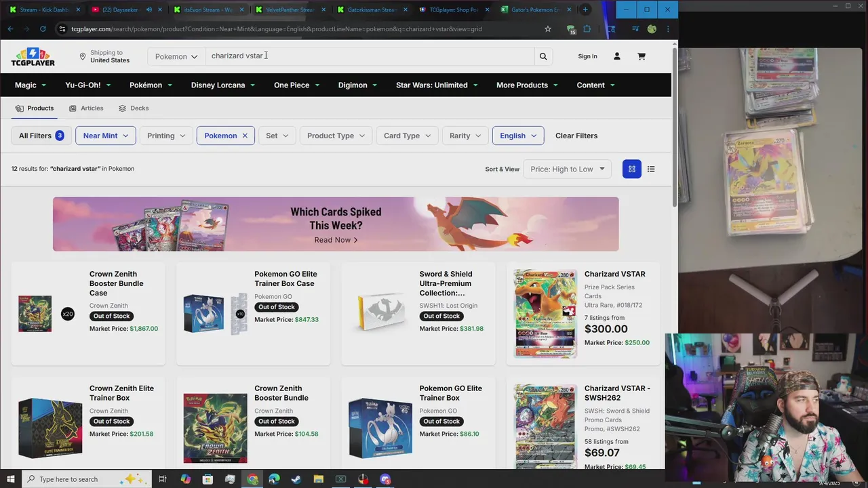Click the All Filters button
This screenshot has height=488, width=868.
point(41,136)
